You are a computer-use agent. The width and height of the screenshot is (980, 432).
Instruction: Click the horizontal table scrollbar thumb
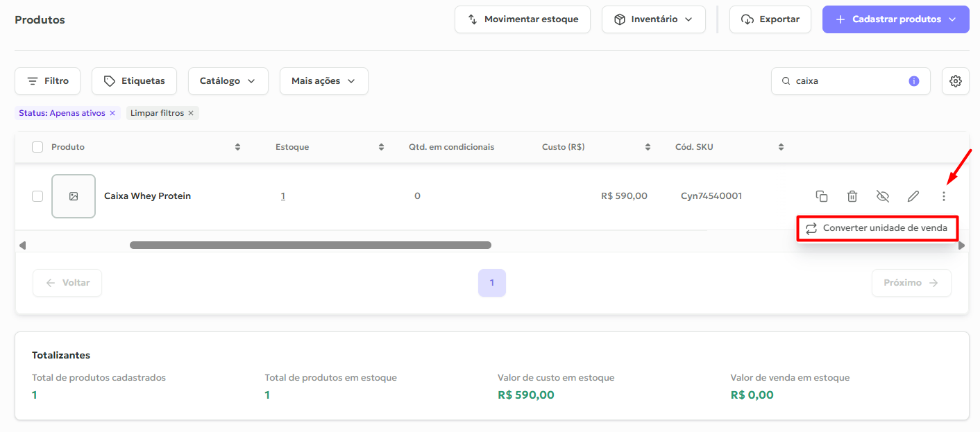pos(310,245)
